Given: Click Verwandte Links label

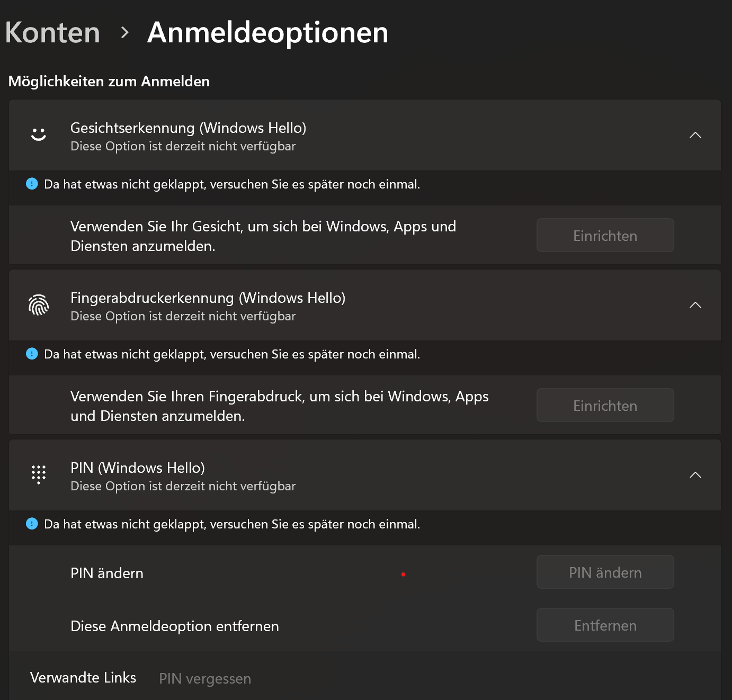Looking at the screenshot, I should click(83, 678).
